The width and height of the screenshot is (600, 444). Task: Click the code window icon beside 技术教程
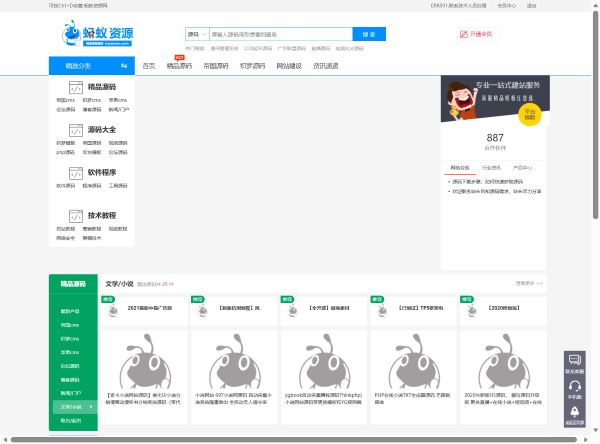(x=76, y=216)
